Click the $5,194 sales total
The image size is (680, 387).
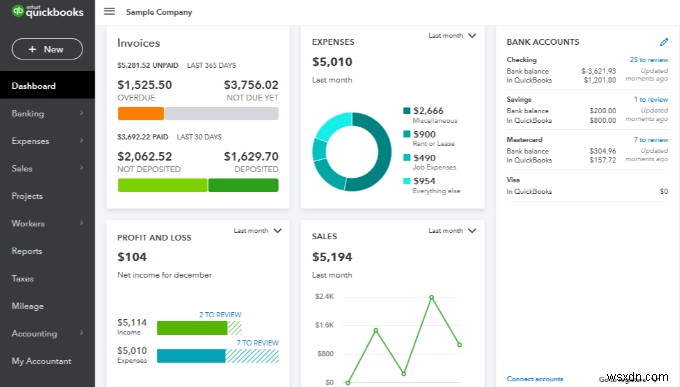[332, 257]
